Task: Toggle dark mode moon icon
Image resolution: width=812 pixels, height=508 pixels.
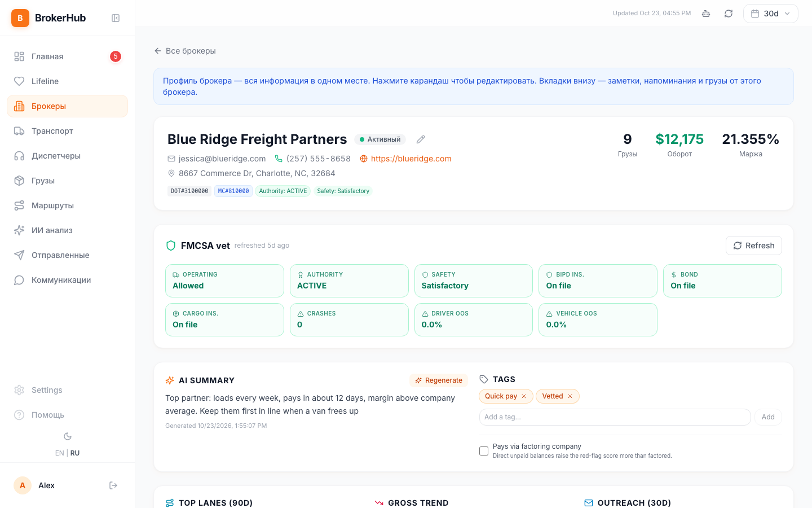Action: pos(68,436)
